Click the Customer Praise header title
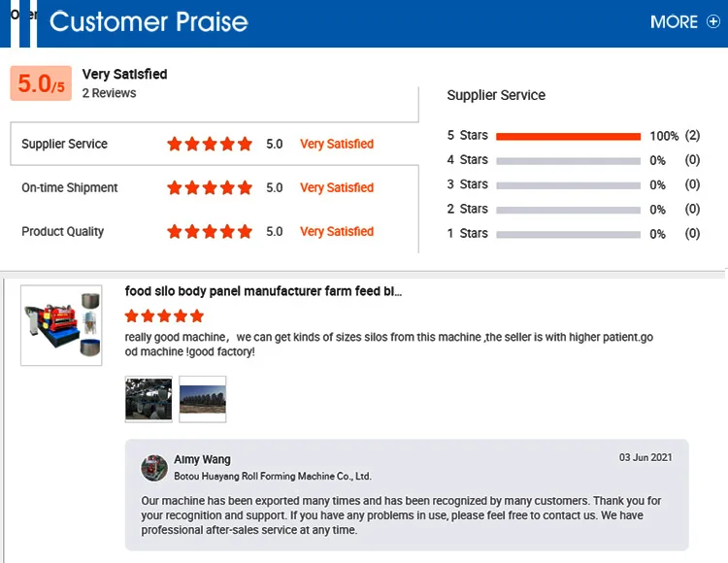This screenshot has height=563, width=728. pyautogui.click(x=149, y=21)
